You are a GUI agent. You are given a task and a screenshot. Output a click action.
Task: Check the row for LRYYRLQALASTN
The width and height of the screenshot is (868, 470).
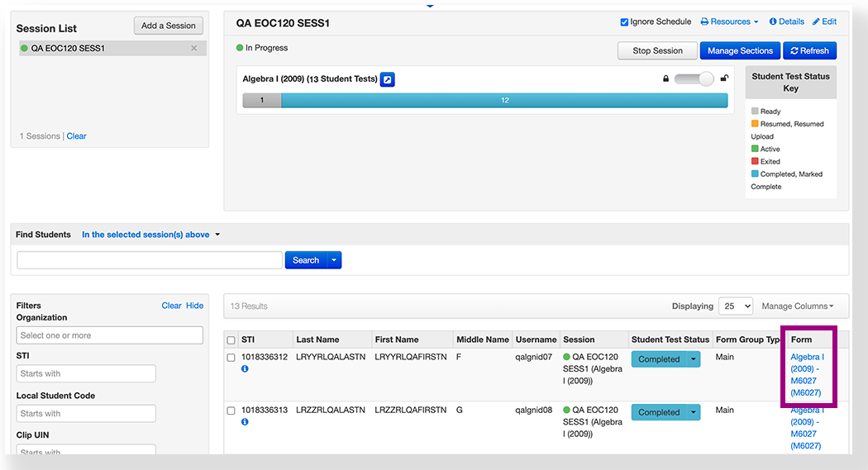pyautogui.click(x=231, y=358)
